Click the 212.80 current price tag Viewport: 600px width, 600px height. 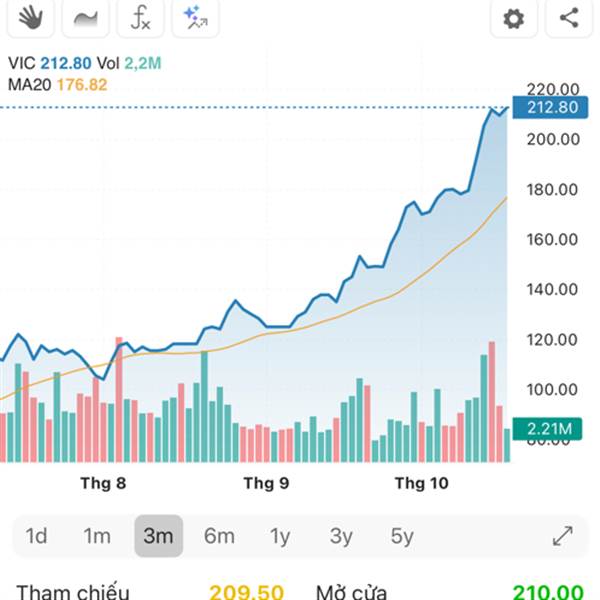[546, 108]
